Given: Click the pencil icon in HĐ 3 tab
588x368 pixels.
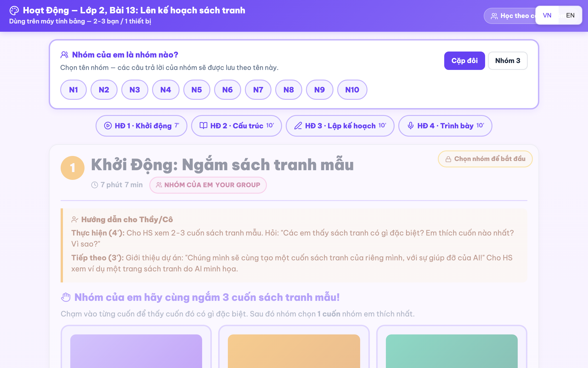Looking at the screenshot, I should pos(298,126).
